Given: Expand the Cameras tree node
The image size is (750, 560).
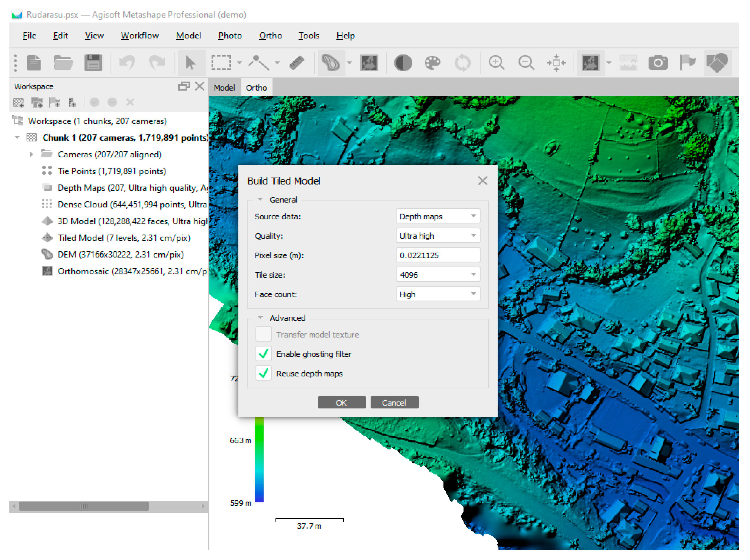Looking at the screenshot, I should (x=32, y=154).
